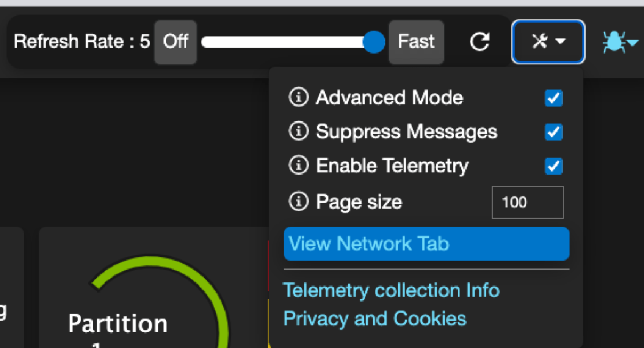Select View Network Tab menu item

426,244
